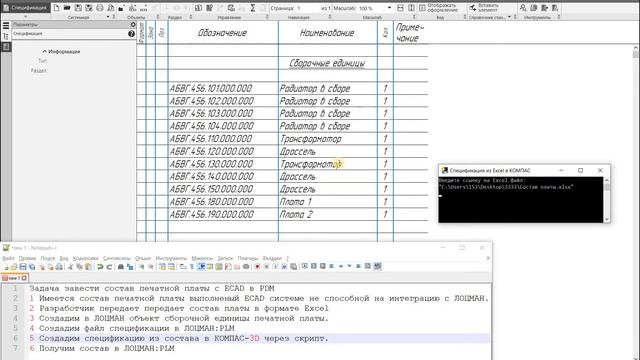This screenshot has width=640, height=360.
Task: Open the settings gear in Параметры panel
Action: pyautogui.click(x=133, y=24)
